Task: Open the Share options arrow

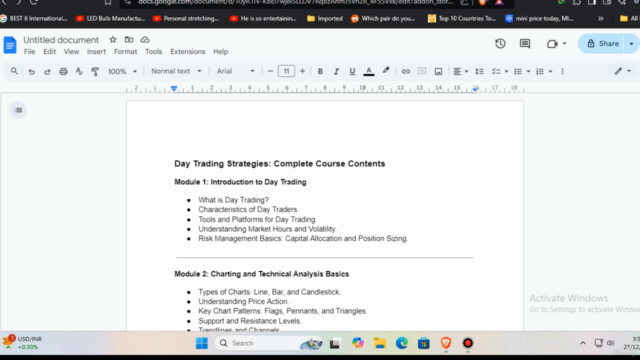Action: (631, 44)
